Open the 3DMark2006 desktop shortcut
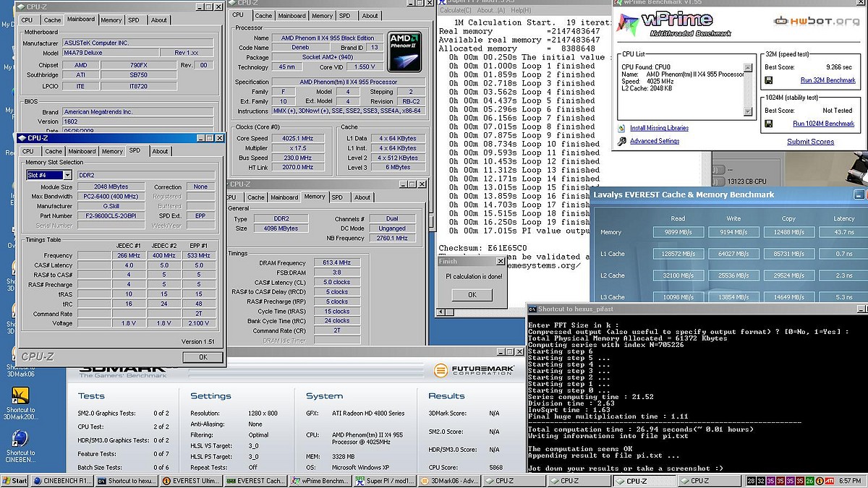The image size is (868, 488). pyautogui.click(x=19, y=396)
